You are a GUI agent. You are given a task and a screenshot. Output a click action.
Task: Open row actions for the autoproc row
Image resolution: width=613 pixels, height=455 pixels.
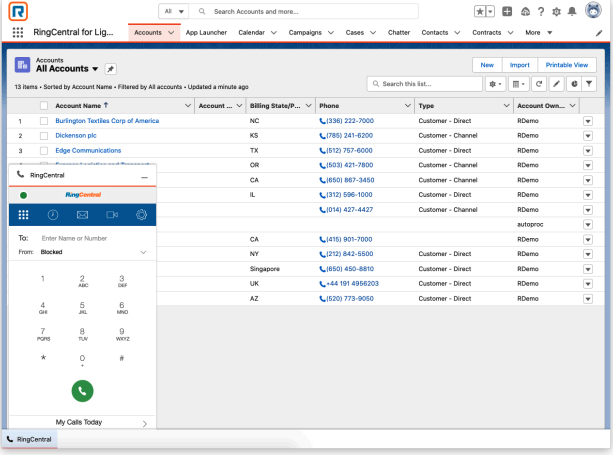point(588,224)
